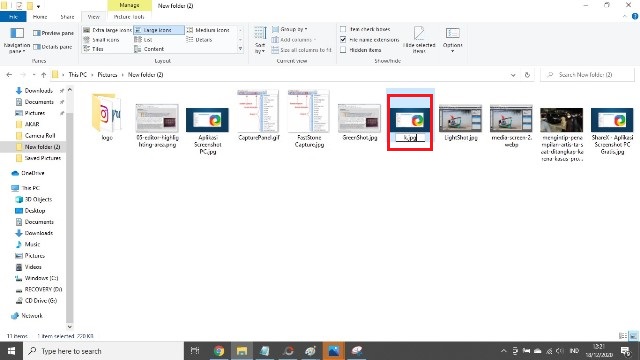Open CD Drive (G:) in sidebar

point(40,300)
